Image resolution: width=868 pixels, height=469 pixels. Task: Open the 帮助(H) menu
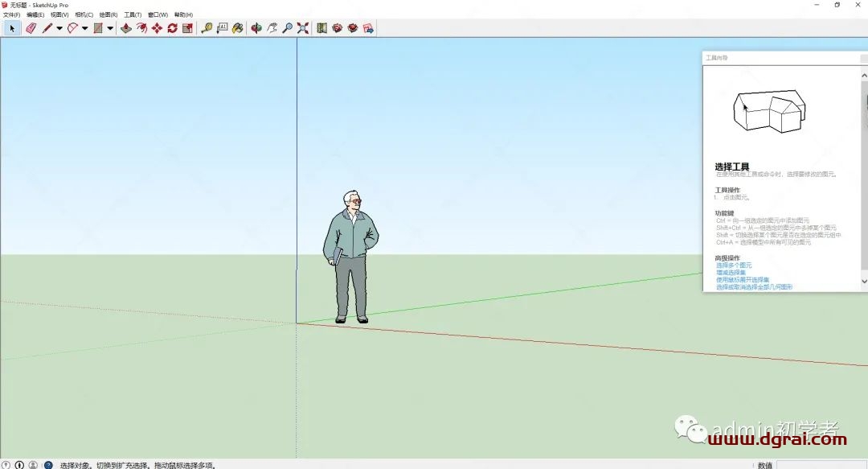tap(183, 15)
